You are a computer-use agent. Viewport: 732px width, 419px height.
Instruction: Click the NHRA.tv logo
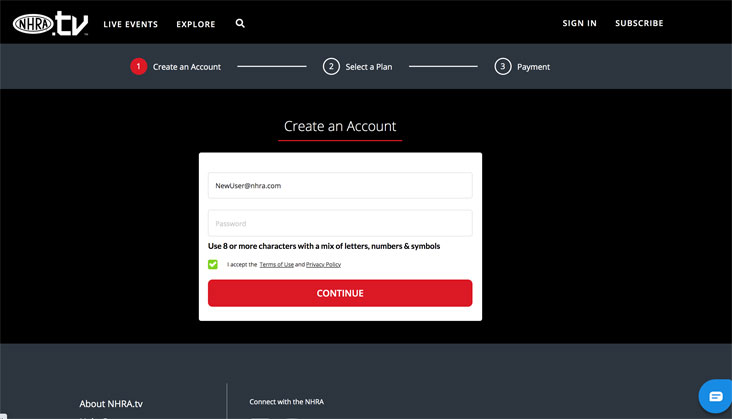(50, 23)
